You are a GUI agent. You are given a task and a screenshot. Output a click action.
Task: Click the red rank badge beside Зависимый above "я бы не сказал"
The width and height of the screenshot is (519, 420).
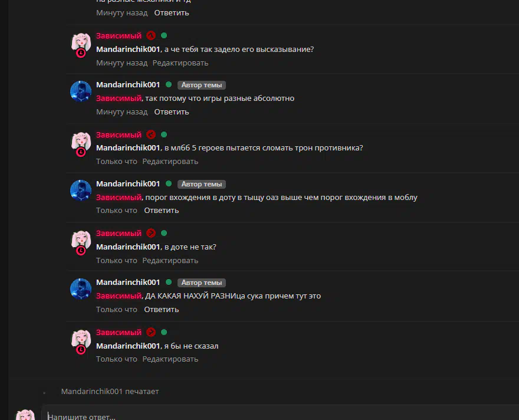pyautogui.click(x=151, y=332)
